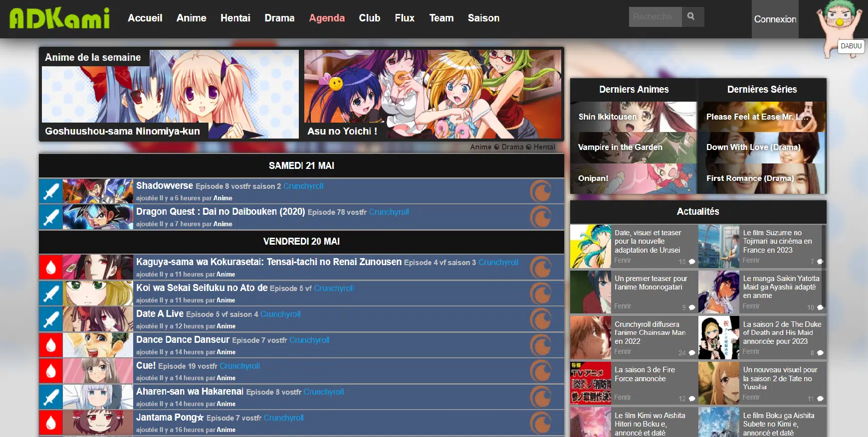Open Tate no Yuusha season 2 visual news

(x=780, y=378)
